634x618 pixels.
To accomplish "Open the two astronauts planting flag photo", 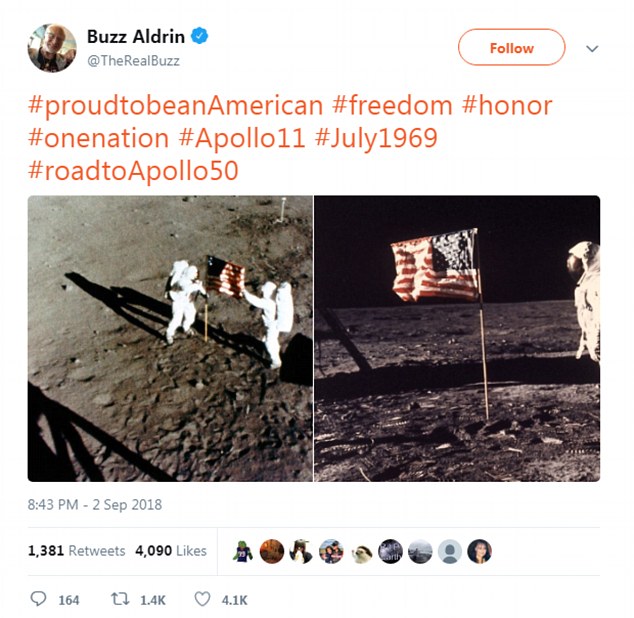I will pos(170,339).
